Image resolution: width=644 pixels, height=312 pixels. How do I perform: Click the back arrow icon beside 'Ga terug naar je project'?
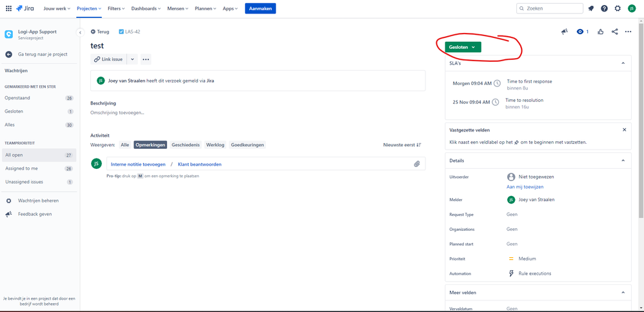point(8,54)
